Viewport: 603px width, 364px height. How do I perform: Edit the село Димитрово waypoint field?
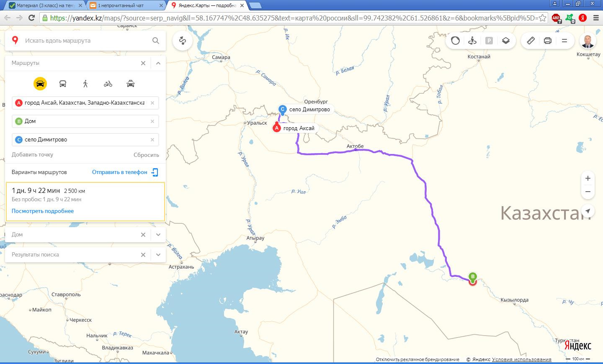[x=85, y=140]
